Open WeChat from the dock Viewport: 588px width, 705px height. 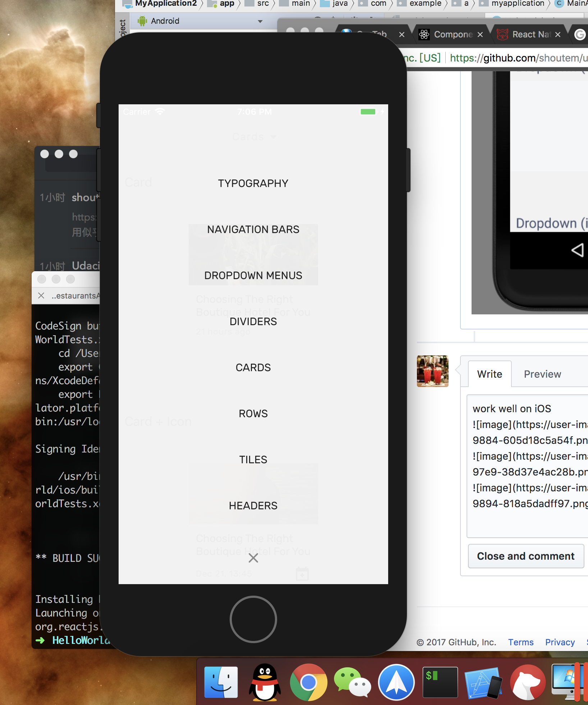click(x=352, y=682)
